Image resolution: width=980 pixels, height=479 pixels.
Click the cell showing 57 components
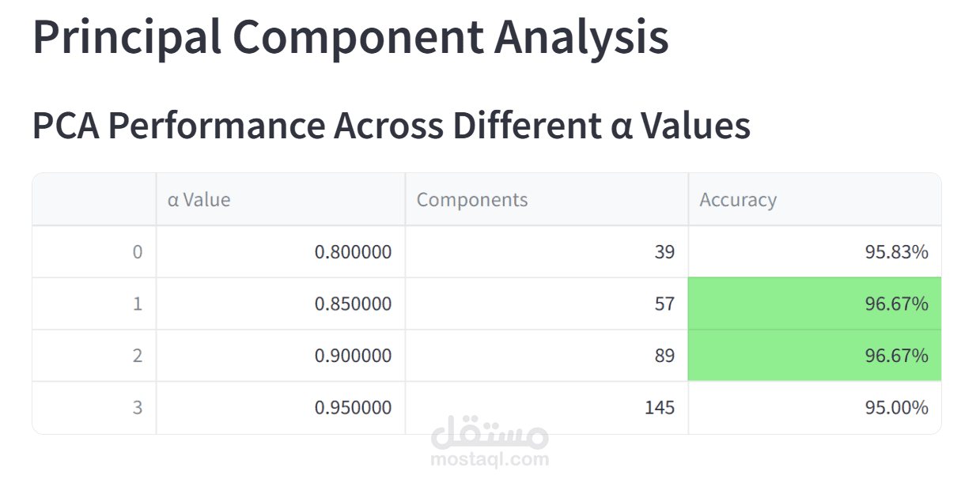664,304
